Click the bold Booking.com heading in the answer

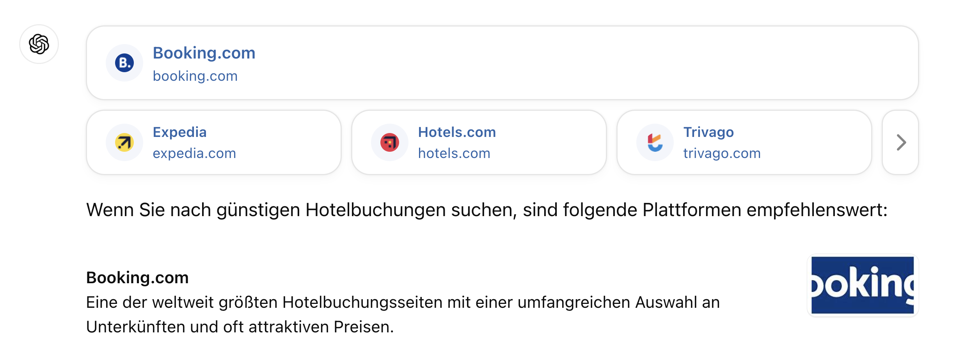137,278
